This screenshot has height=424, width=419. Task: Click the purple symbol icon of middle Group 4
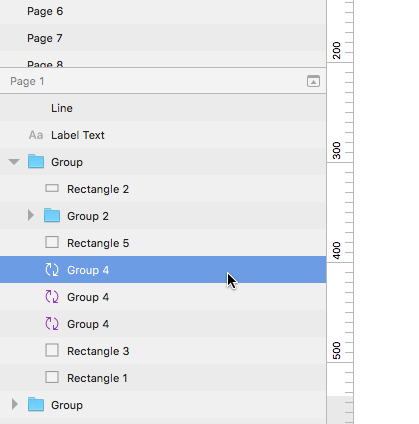pos(52,297)
